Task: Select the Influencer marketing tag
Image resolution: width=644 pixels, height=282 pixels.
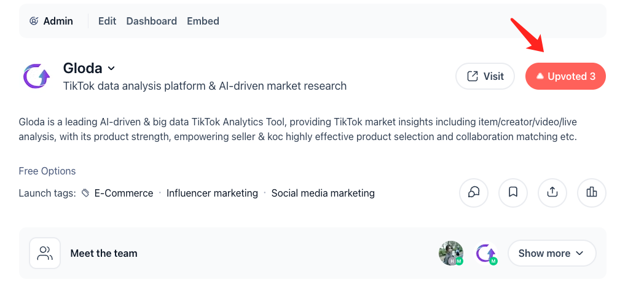Action: point(213,193)
